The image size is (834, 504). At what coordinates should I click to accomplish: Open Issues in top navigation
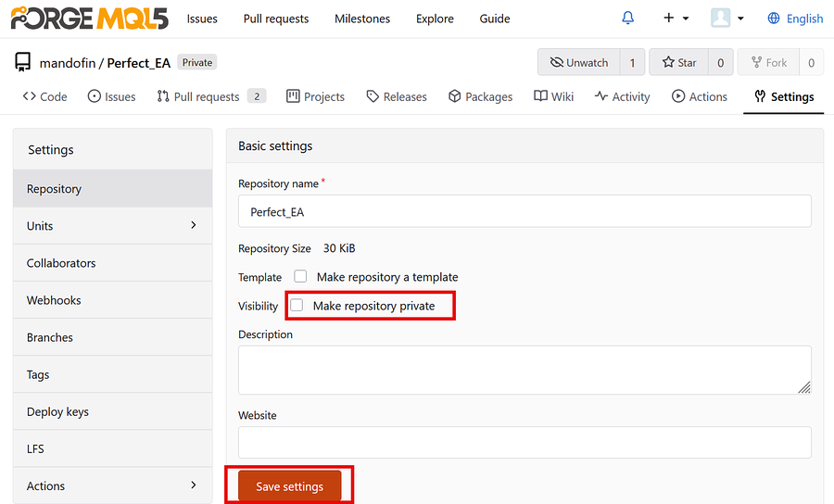click(202, 19)
